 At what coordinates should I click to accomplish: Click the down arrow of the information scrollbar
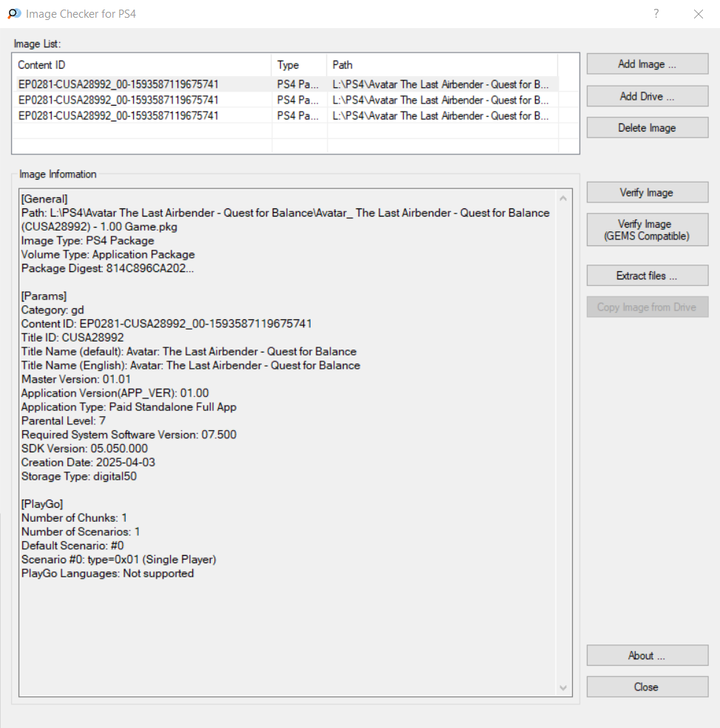click(563, 687)
